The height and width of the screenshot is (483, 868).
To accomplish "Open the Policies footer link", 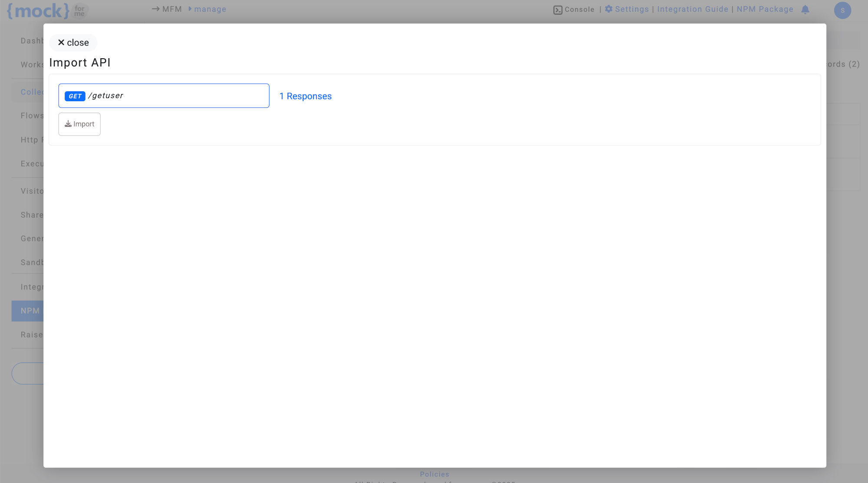I will pos(434,474).
